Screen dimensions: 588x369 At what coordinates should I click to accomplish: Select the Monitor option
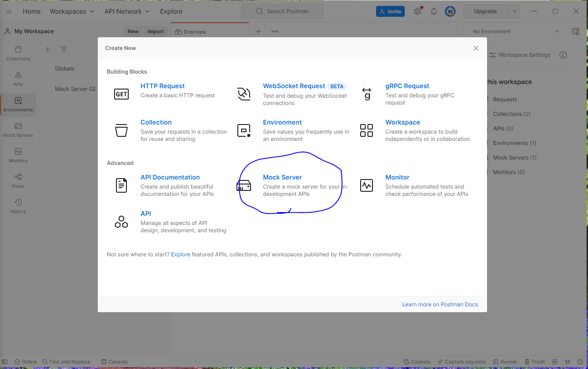tap(397, 177)
